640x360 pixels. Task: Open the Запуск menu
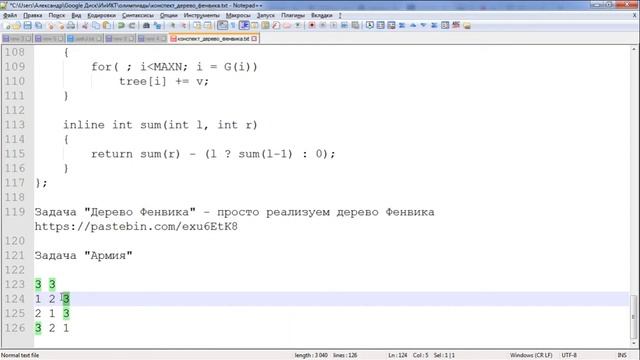point(266,15)
